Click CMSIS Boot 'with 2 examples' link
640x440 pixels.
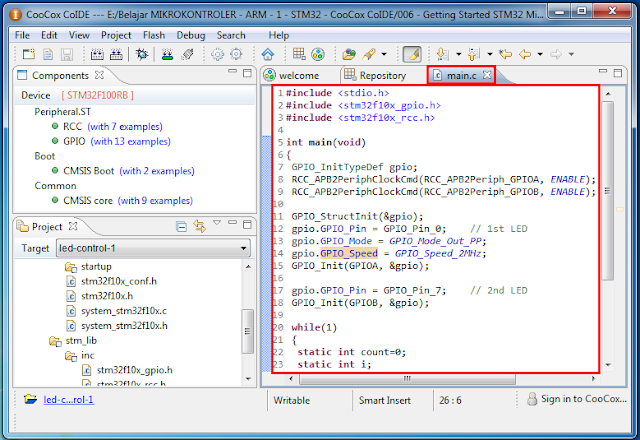157,171
